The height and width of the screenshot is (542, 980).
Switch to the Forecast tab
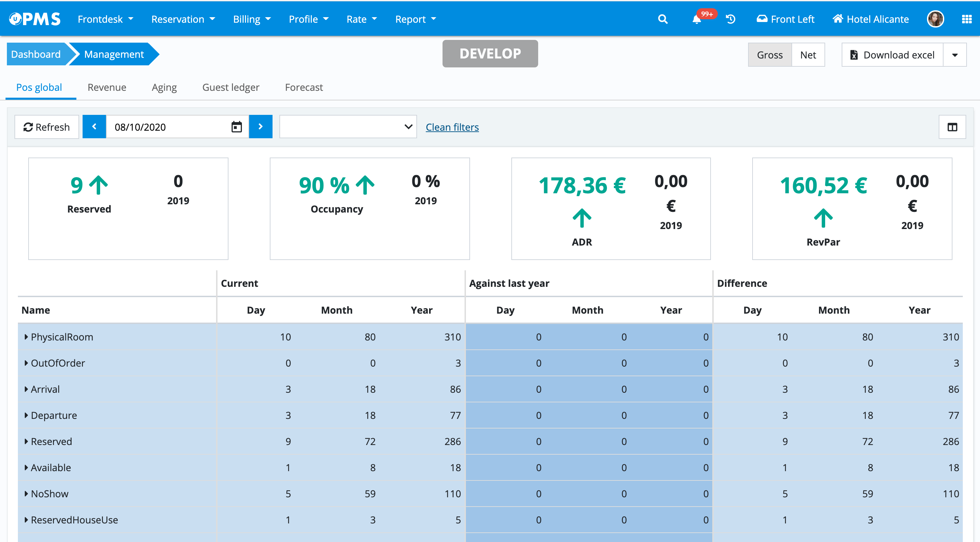[303, 87]
